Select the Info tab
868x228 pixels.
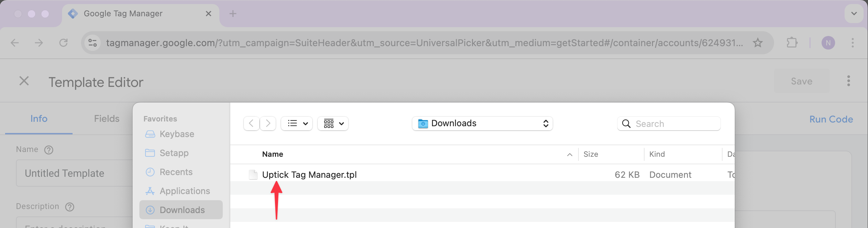[x=39, y=119]
